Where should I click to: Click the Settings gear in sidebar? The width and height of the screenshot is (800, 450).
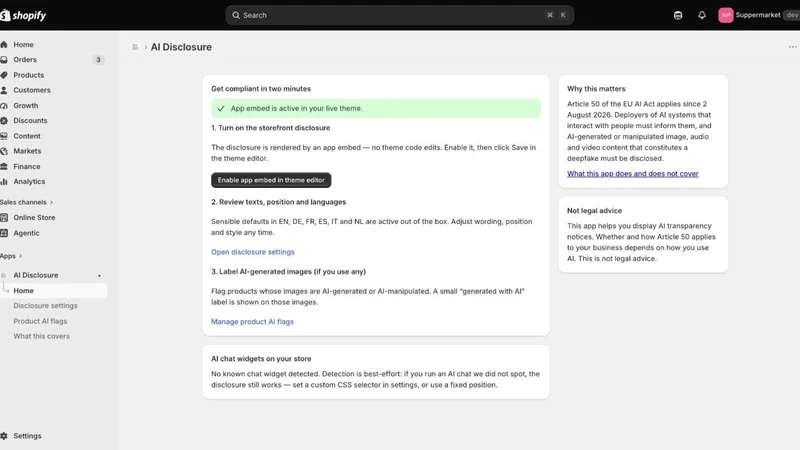click(x=4, y=436)
